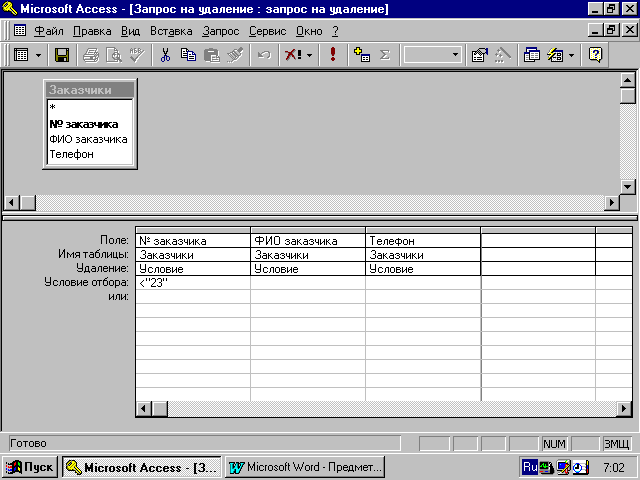Click the Copy icon
This screenshot has width=640, height=480.
[189, 55]
